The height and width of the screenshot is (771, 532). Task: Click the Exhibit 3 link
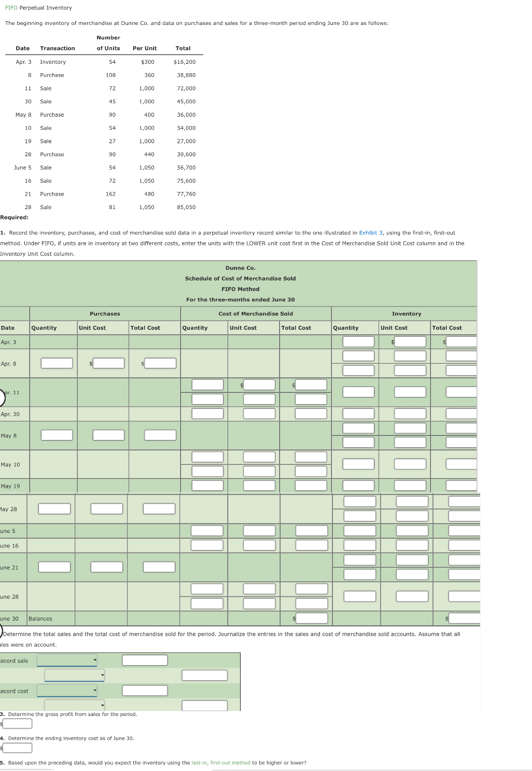tap(369, 232)
